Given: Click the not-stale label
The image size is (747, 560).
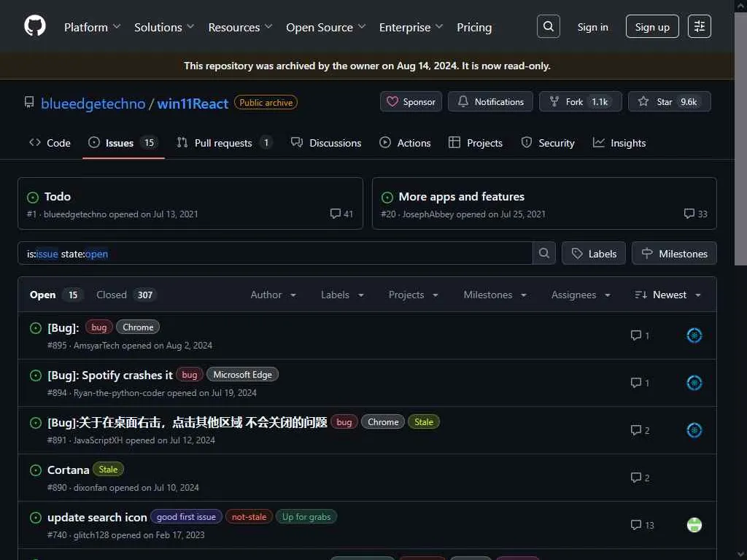Looking at the screenshot, I should click(x=249, y=517).
